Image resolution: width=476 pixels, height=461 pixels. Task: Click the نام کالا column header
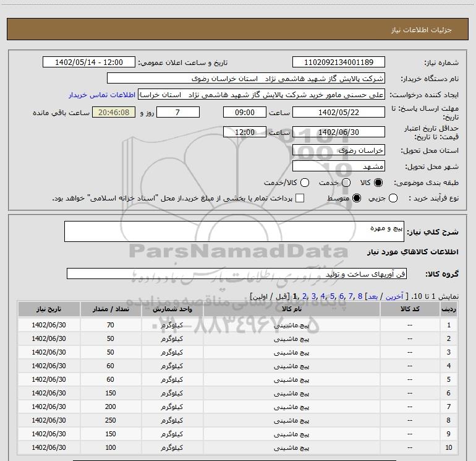pos(291,309)
